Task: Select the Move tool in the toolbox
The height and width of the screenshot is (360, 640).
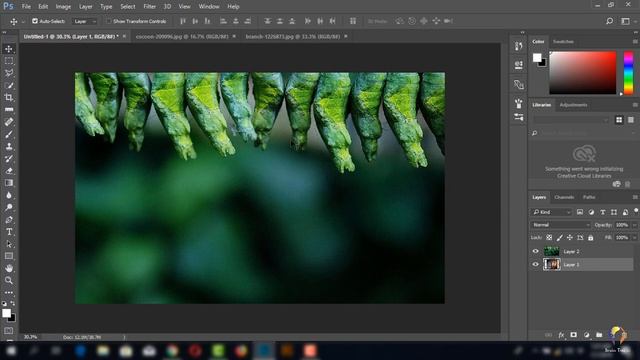Action: pyautogui.click(x=9, y=49)
